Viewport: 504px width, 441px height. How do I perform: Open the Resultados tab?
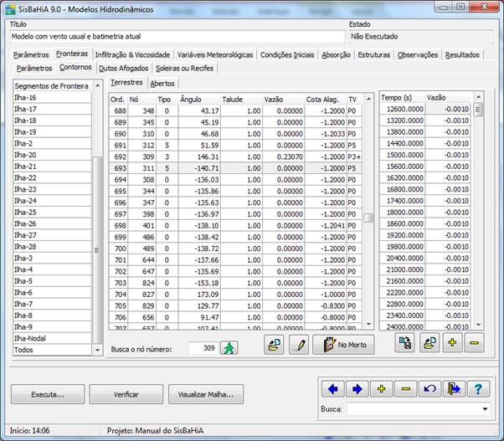462,55
